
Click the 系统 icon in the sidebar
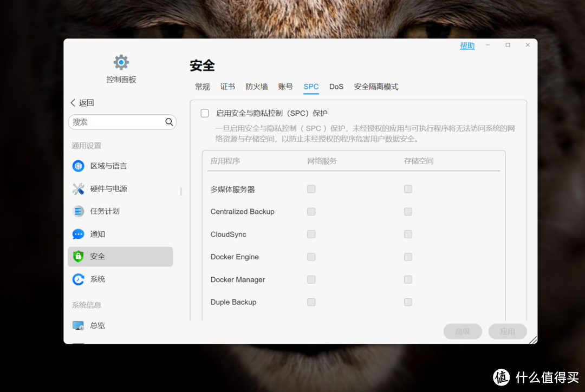[x=78, y=279]
